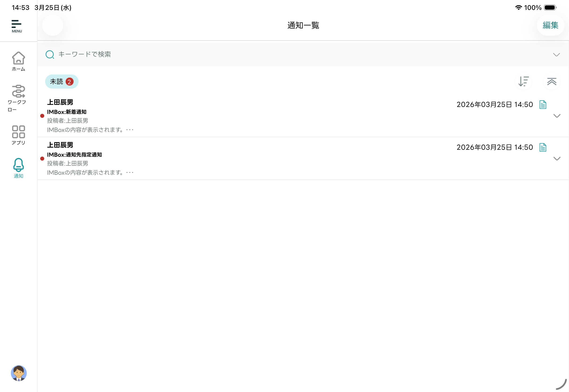Viewport: 569px width, 392px height.
Task: Expand the IMBox:通知先指定通知 notification chevron
Action: (x=557, y=159)
